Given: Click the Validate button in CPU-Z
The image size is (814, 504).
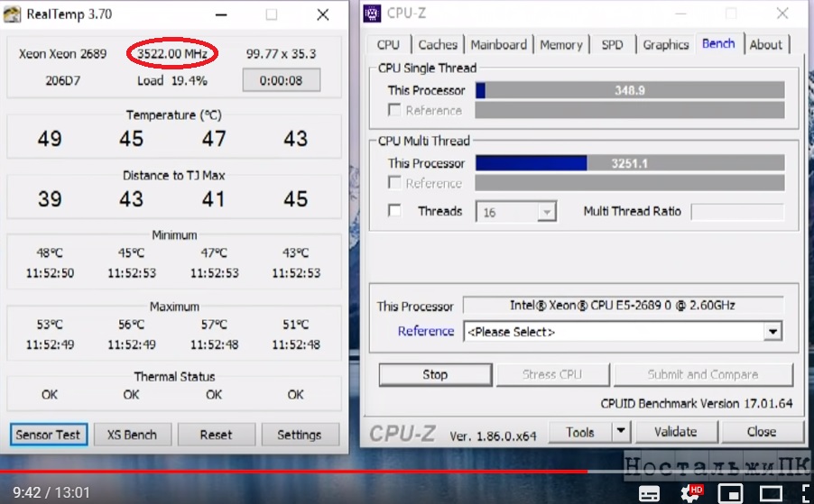Looking at the screenshot, I should pos(675,431).
